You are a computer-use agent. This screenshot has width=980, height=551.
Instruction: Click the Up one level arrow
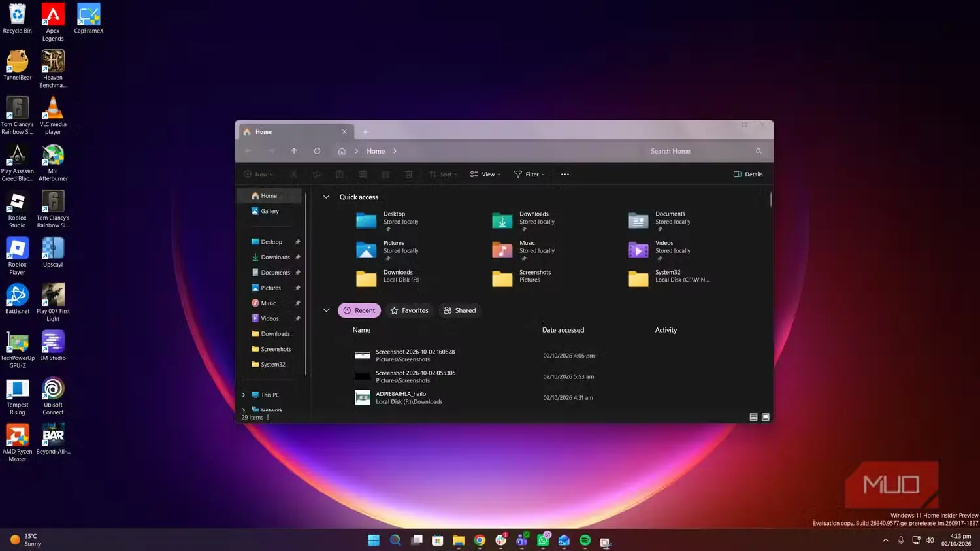[294, 151]
